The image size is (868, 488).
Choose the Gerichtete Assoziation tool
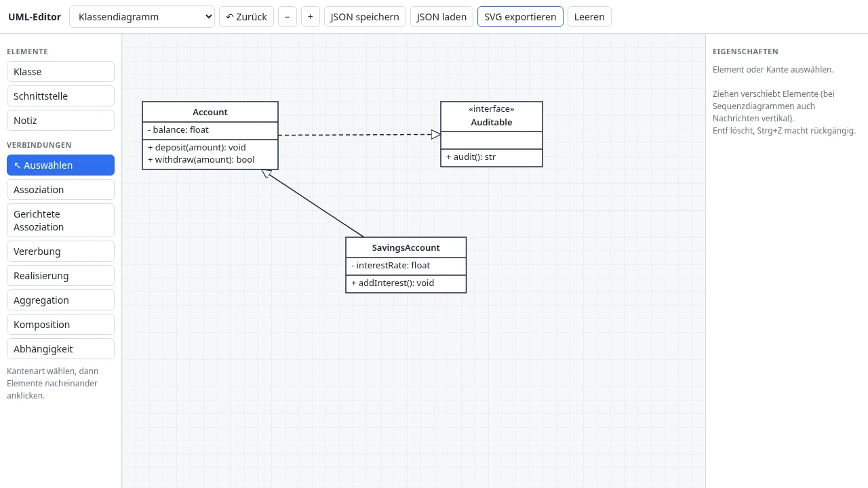(60, 220)
